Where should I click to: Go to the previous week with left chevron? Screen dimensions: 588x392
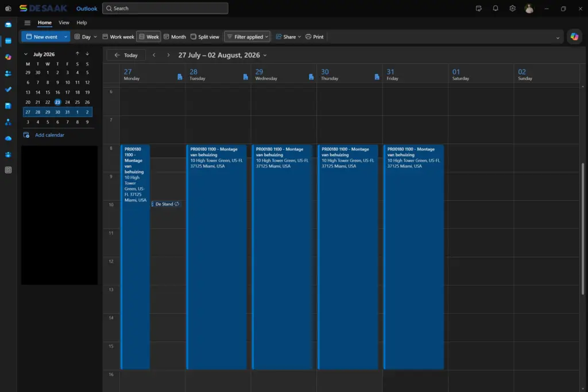[x=154, y=55]
